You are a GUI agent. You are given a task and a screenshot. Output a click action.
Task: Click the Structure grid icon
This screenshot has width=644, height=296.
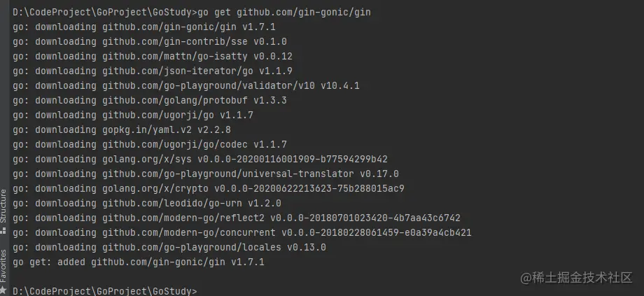[x=3, y=231]
